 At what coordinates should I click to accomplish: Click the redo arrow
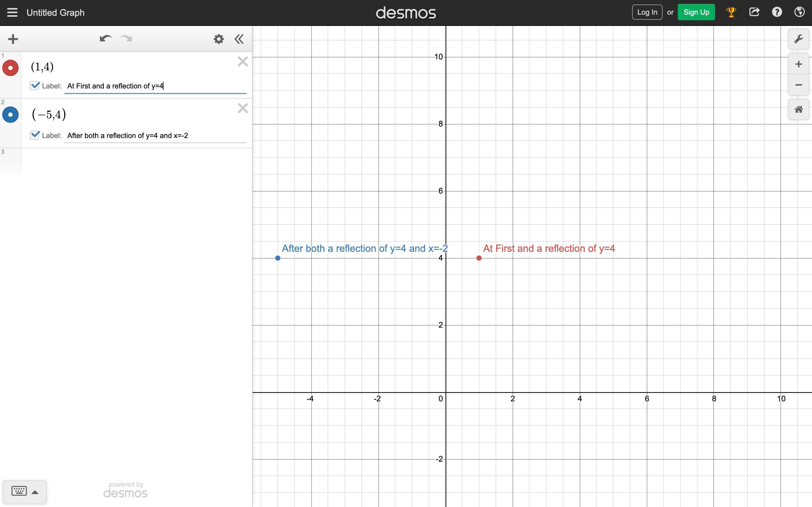click(x=127, y=39)
